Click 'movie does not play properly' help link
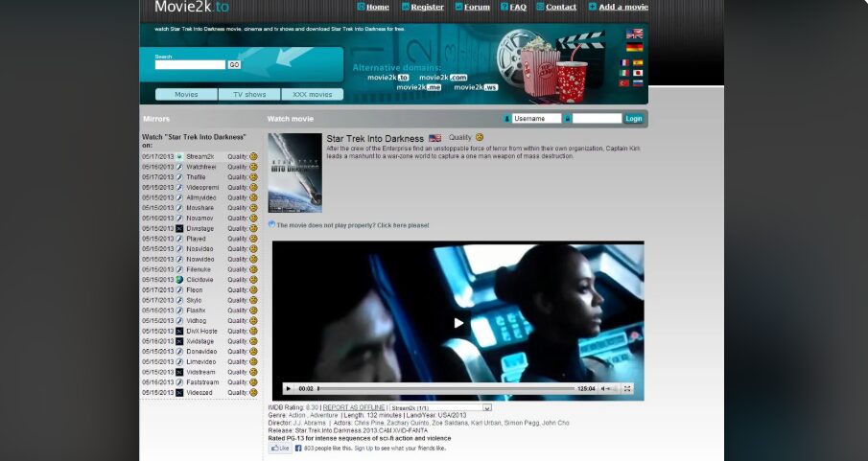 point(353,225)
